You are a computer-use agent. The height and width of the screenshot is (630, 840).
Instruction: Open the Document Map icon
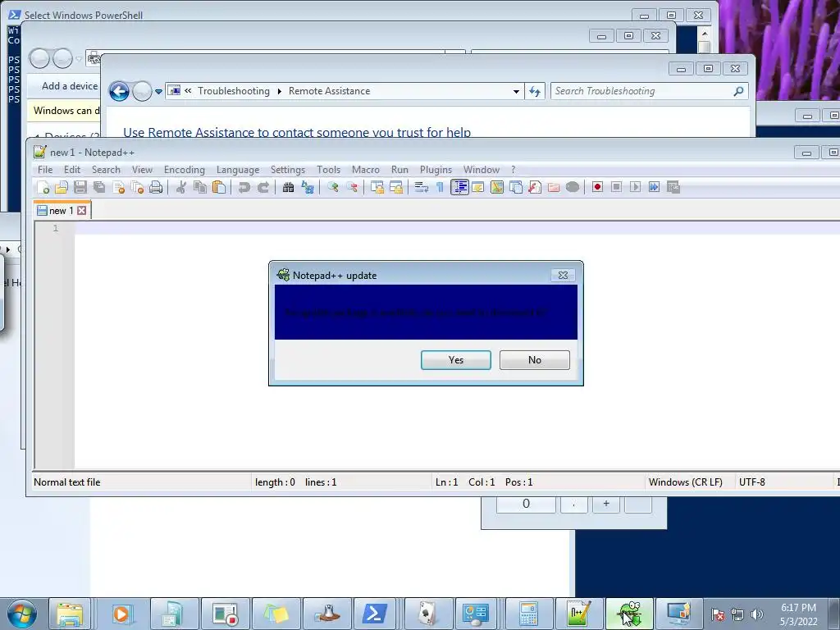497,187
